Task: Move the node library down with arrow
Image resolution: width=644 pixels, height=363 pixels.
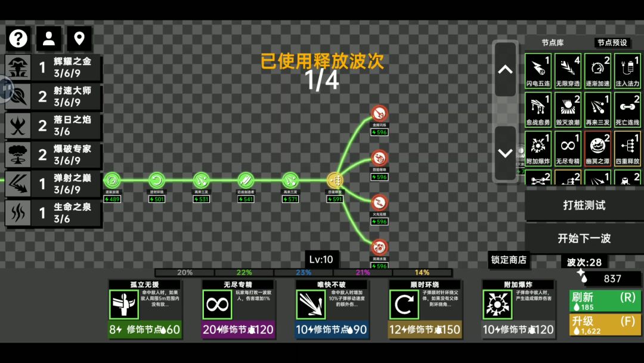Action: 505,153
